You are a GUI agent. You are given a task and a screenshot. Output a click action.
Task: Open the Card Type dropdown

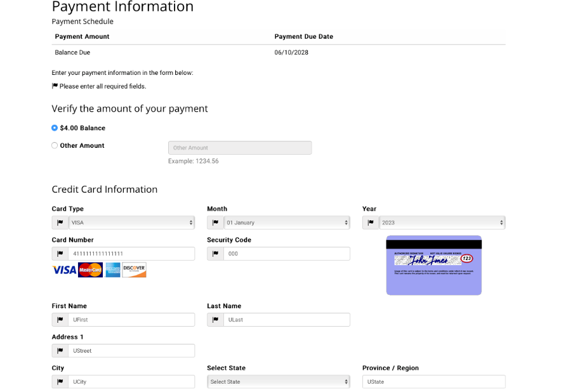[x=131, y=223]
